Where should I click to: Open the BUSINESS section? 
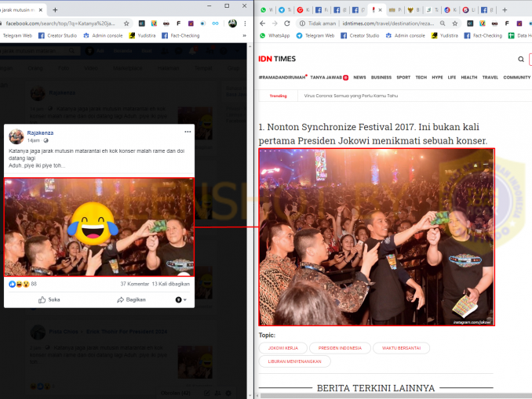(381, 78)
